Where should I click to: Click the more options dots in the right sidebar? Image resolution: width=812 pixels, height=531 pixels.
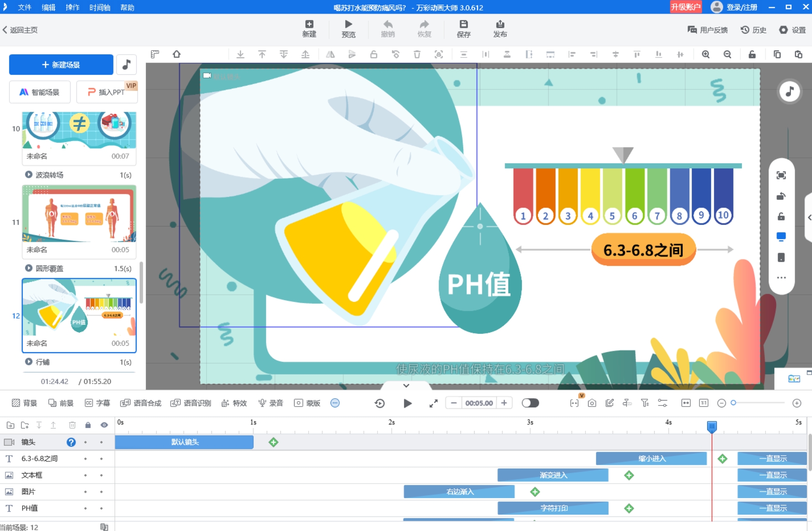[781, 277]
